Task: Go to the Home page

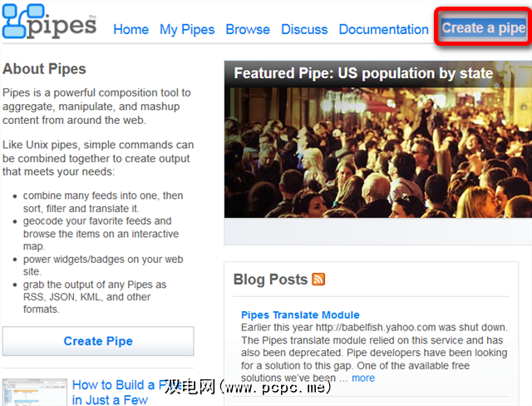Action: click(131, 29)
